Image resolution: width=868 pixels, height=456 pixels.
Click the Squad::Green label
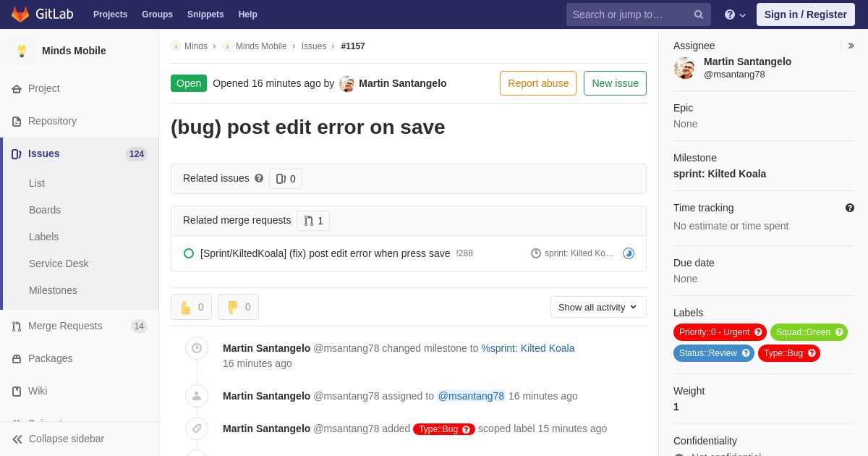click(x=809, y=332)
